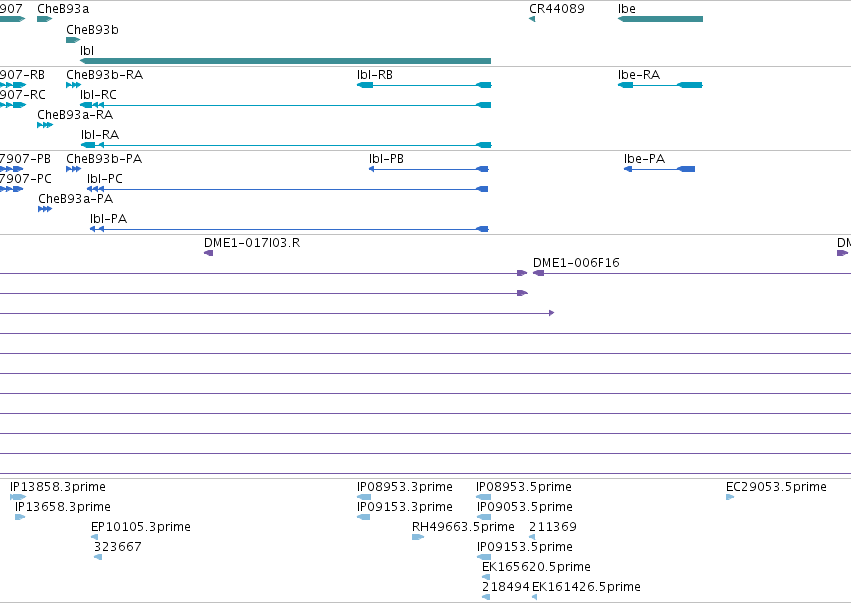The image size is (851, 603).
Task: Click the 218494 arrow glyph
Action: (x=486, y=597)
